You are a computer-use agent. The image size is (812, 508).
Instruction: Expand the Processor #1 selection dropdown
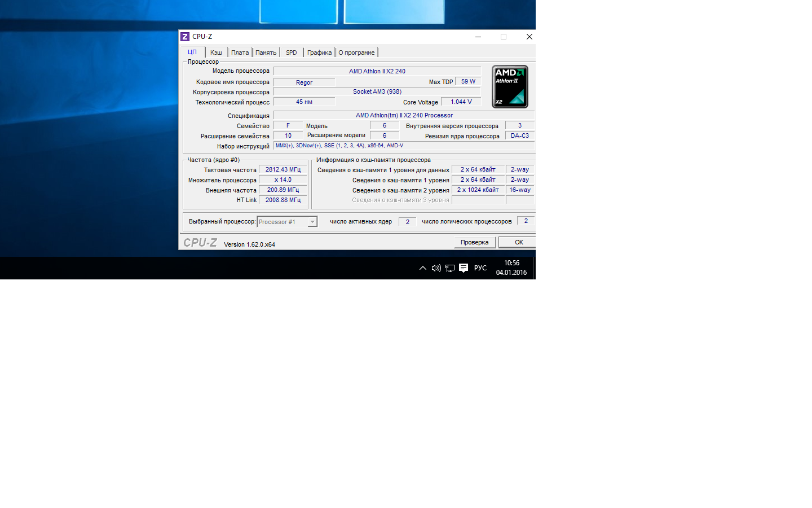[x=312, y=222]
